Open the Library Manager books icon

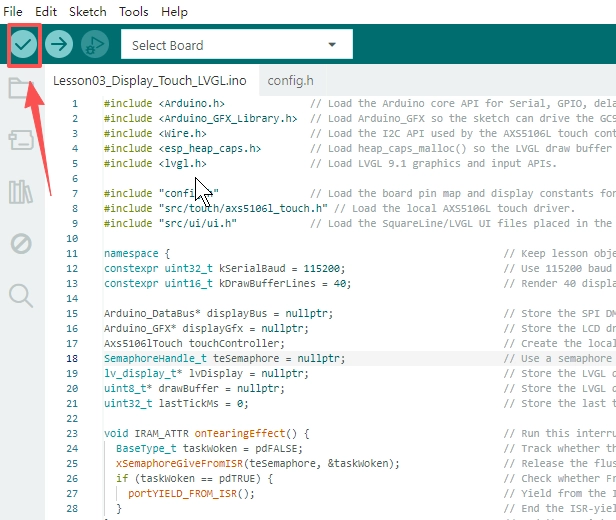click(21, 192)
